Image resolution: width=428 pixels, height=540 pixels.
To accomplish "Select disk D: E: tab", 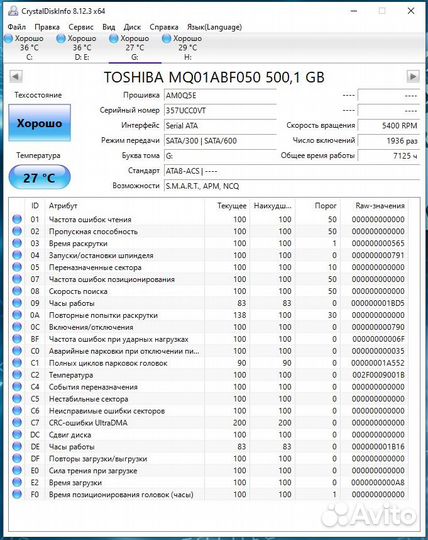I will (x=82, y=48).
